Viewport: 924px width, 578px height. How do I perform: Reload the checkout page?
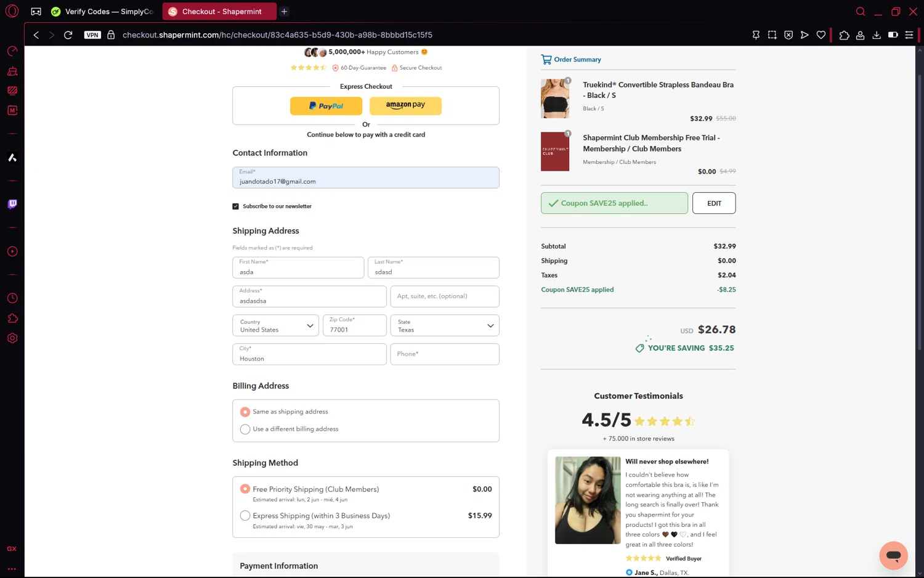[68, 35]
